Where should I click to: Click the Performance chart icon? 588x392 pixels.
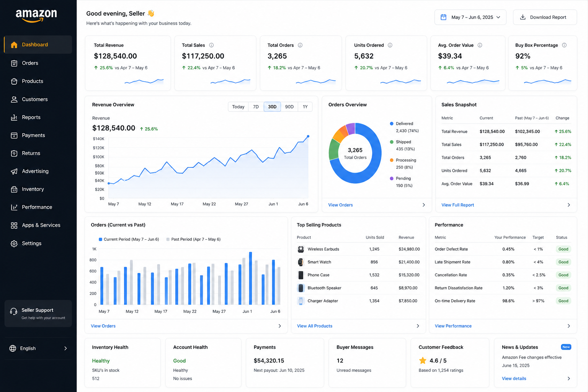[x=14, y=207]
